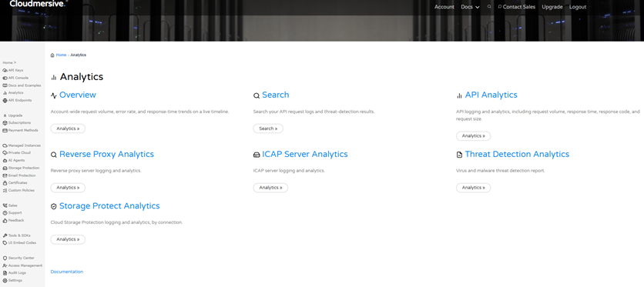Viewport: 644px width, 287px height.
Task: Click the Tools & SDKs wrench icon
Action: (x=5, y=235)
